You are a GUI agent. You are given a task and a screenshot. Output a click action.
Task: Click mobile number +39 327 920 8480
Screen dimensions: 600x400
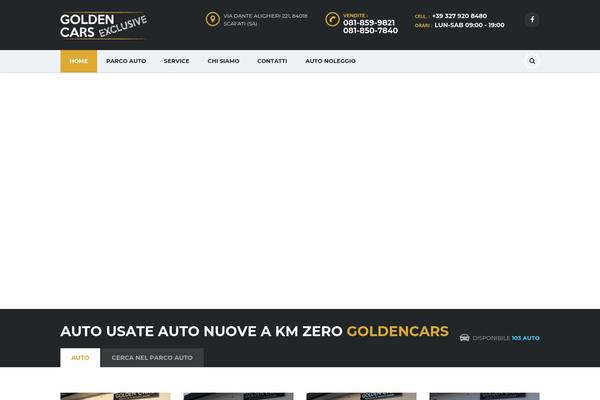(460, 16)
